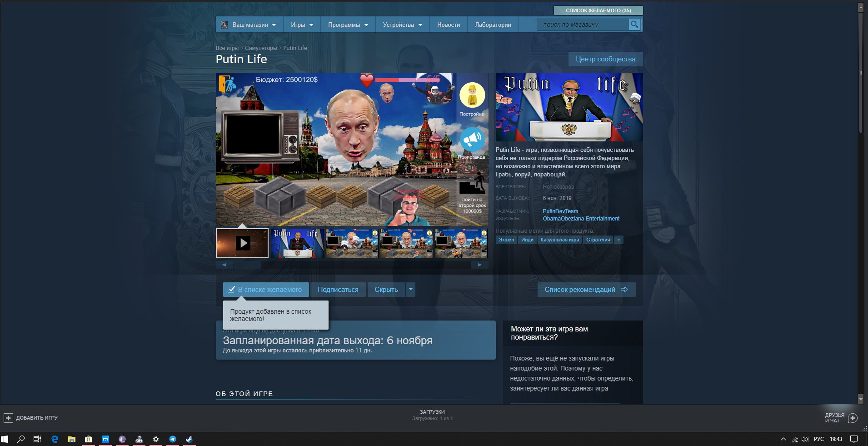Open network status in tray

point(795,439)
